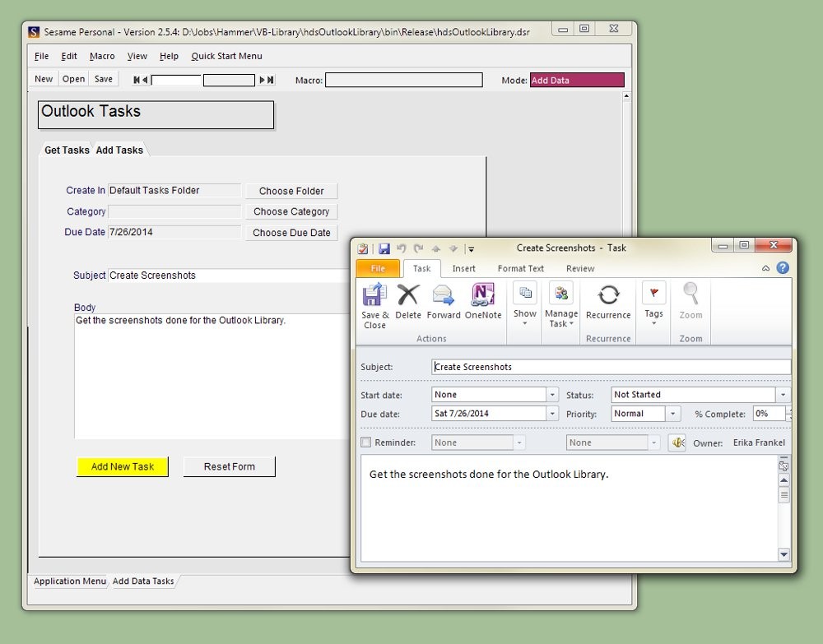Viewport: 823px width, 644px height.
Task: Jump to last record in Sesame
Action: coord(270,80)
